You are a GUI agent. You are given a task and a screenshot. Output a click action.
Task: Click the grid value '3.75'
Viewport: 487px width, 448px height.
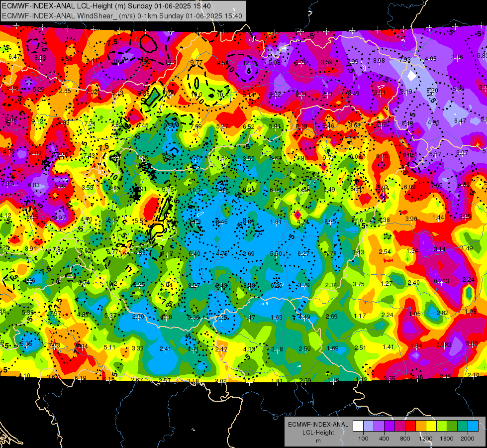pyautogui.click(x=359, y=284)
